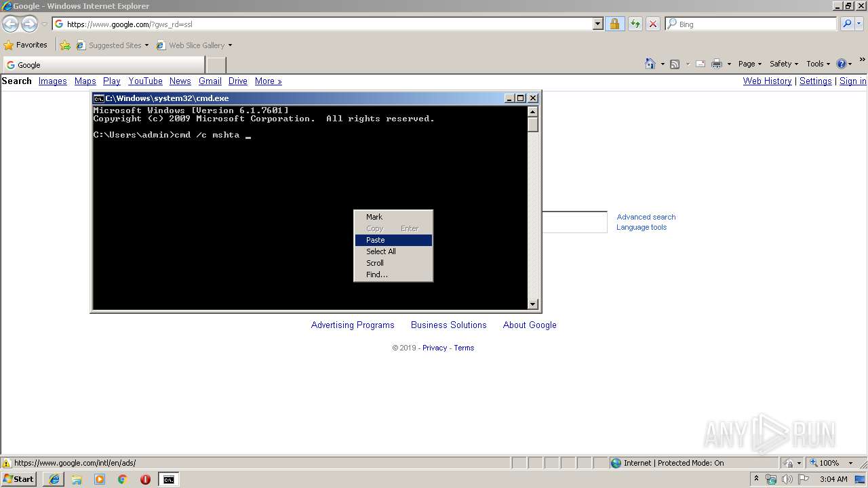Open the Page menu dropdown
The width and height of the screenshot is (868, 488).
(x=750, y=64)
